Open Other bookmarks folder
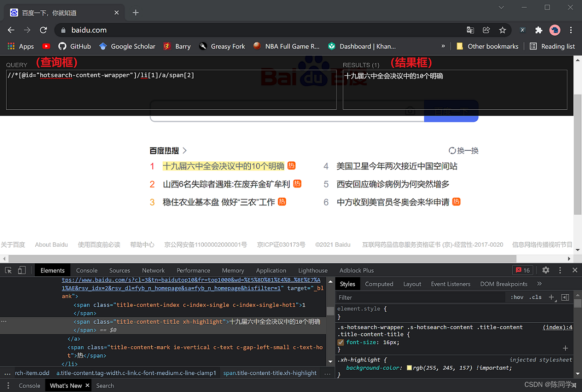Image resolution: width=582 pixels, height=392 pixels. 487,47
